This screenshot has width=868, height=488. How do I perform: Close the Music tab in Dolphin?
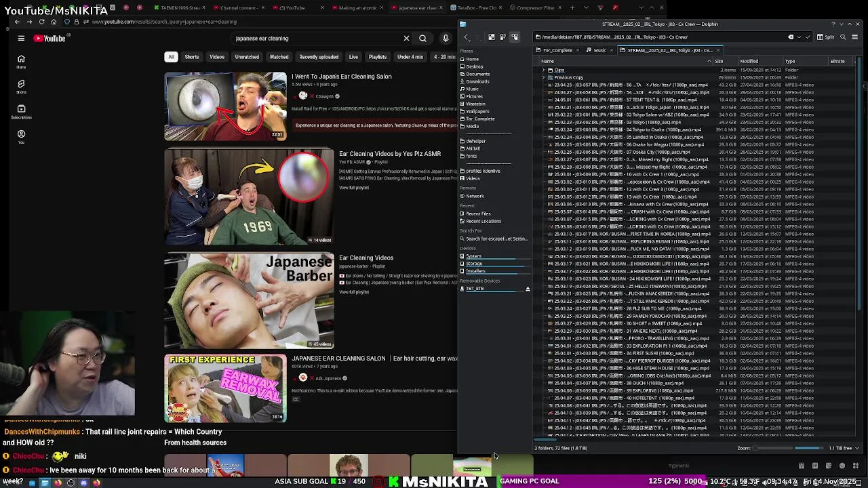click(613, 50)
